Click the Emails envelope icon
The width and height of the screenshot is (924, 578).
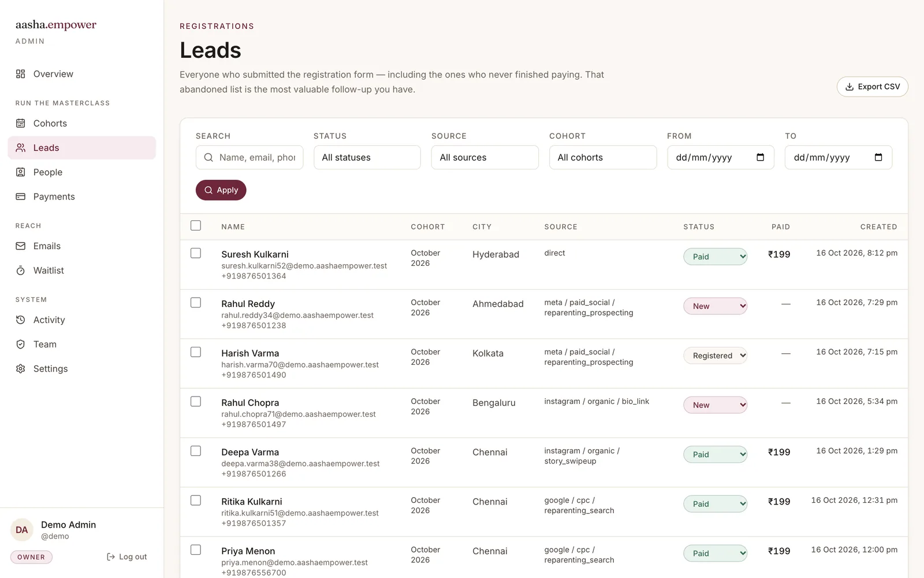[21, 246]
